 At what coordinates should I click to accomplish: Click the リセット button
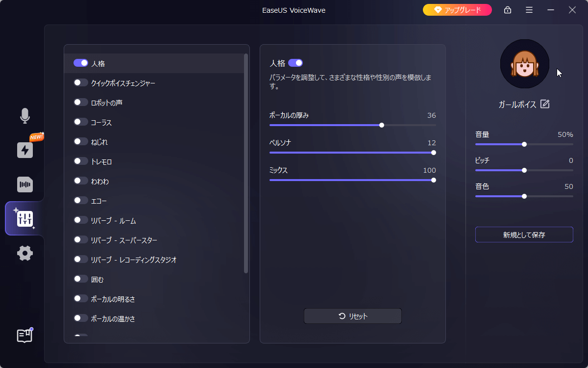point(353,316)
